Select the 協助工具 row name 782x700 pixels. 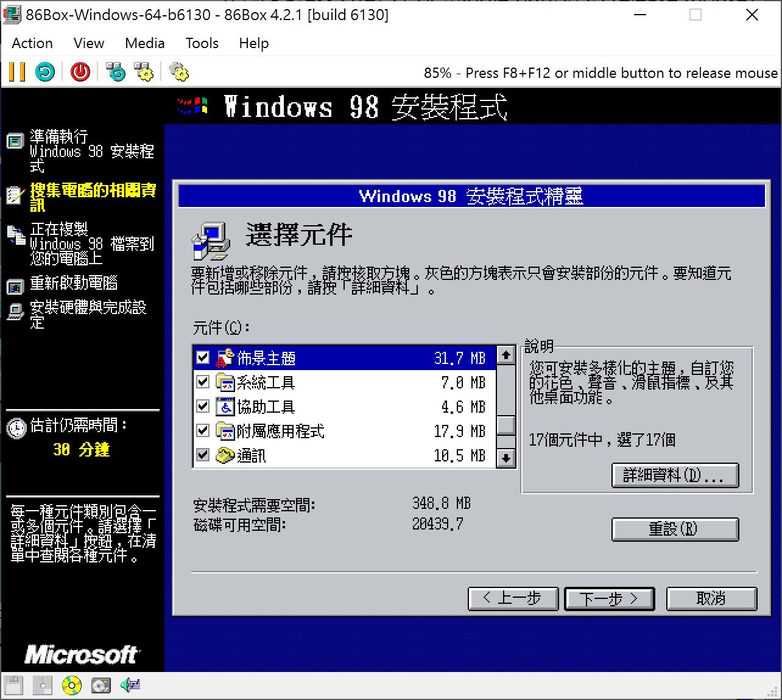click(266, 407)
